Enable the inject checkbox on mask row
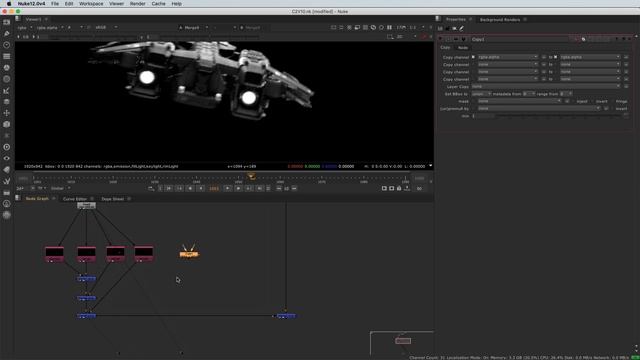 point(573,101)
